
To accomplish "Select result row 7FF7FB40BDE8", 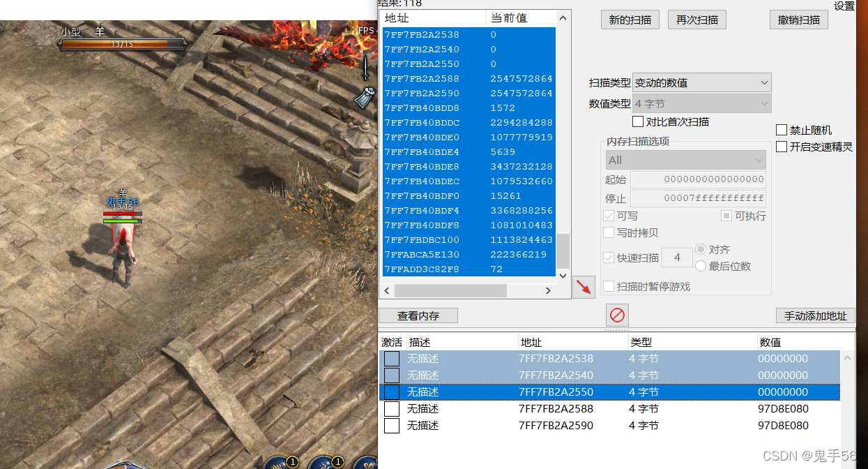I will click(469, 167).
